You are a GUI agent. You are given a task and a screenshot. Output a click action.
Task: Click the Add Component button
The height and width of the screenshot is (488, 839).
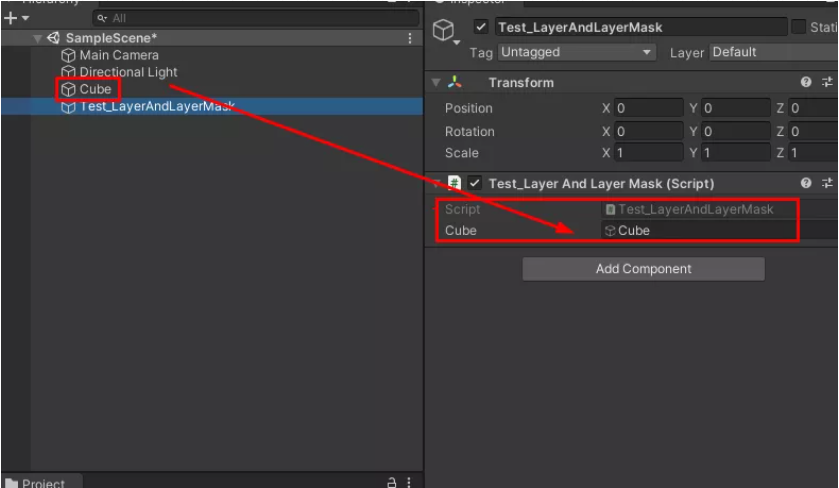(643, 269)
